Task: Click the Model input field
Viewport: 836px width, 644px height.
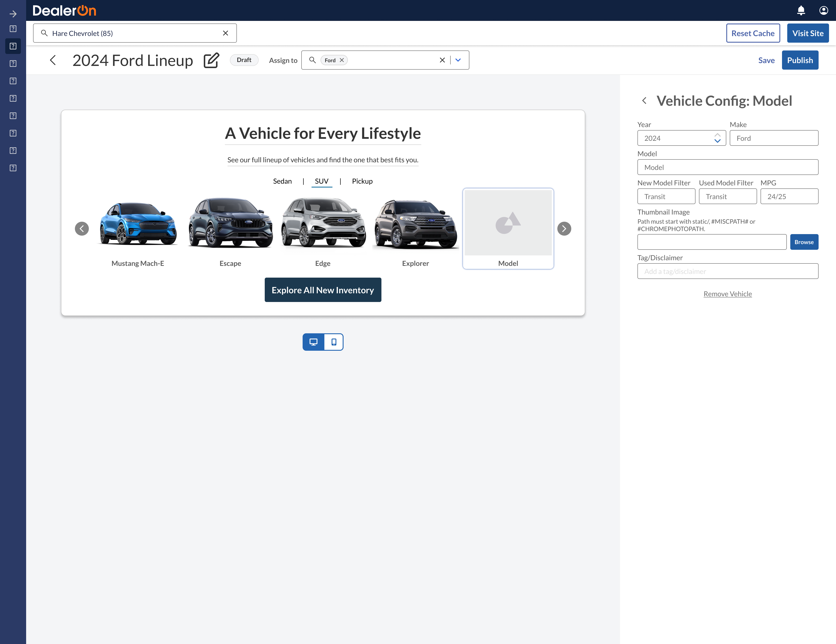Action: (728, 167)
